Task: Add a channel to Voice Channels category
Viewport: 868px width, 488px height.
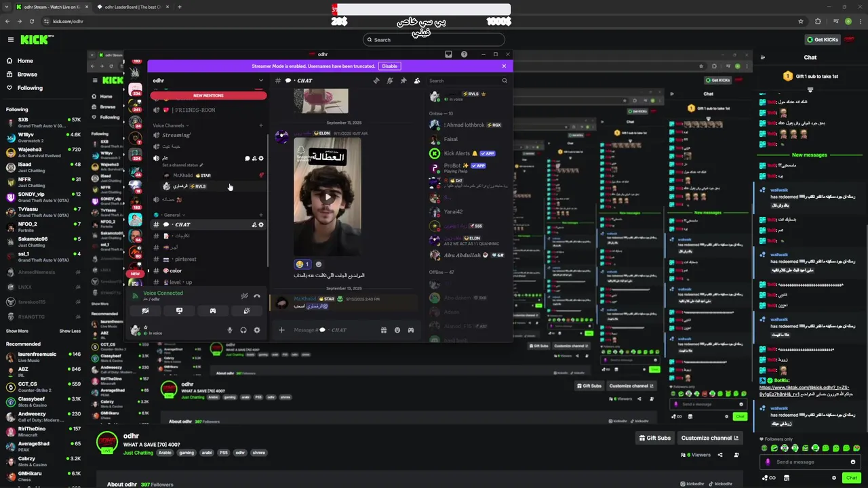Action: tap(261, 125)
